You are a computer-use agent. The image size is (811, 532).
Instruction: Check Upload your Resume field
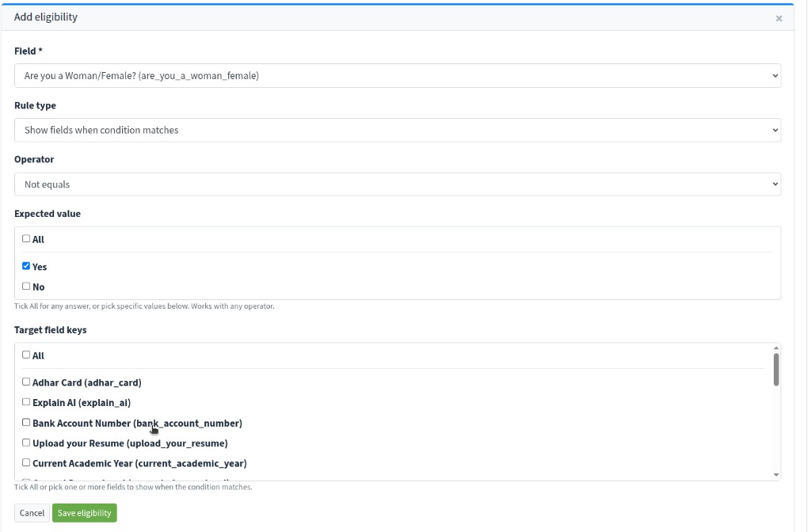[x=26, y=443]
